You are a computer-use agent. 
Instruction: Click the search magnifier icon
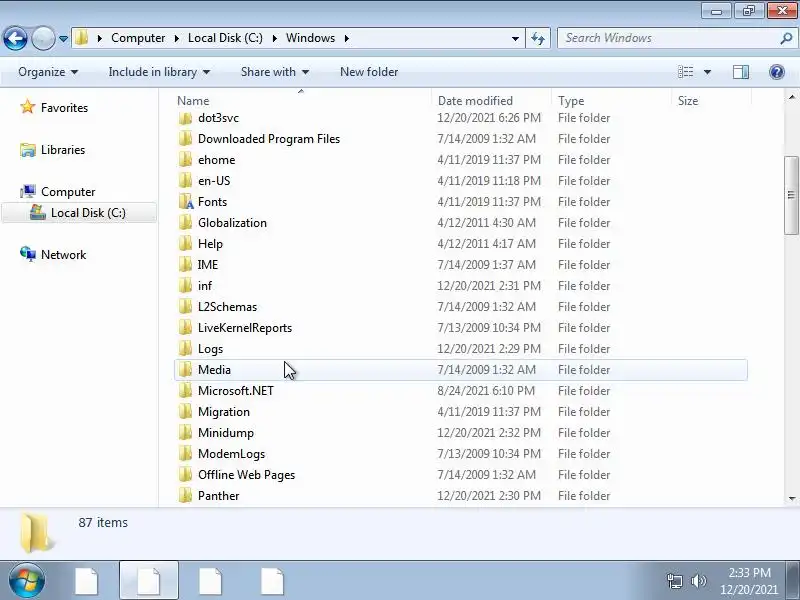tap(786, 38)
